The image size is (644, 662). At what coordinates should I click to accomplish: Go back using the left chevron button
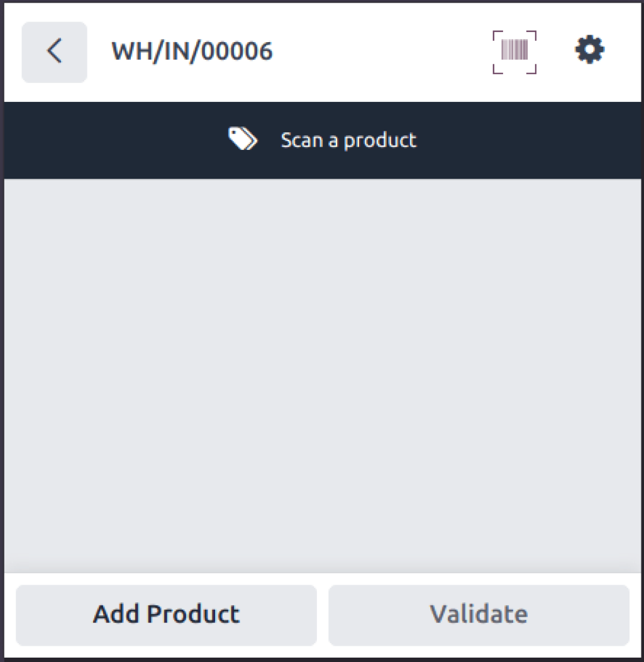55,52
